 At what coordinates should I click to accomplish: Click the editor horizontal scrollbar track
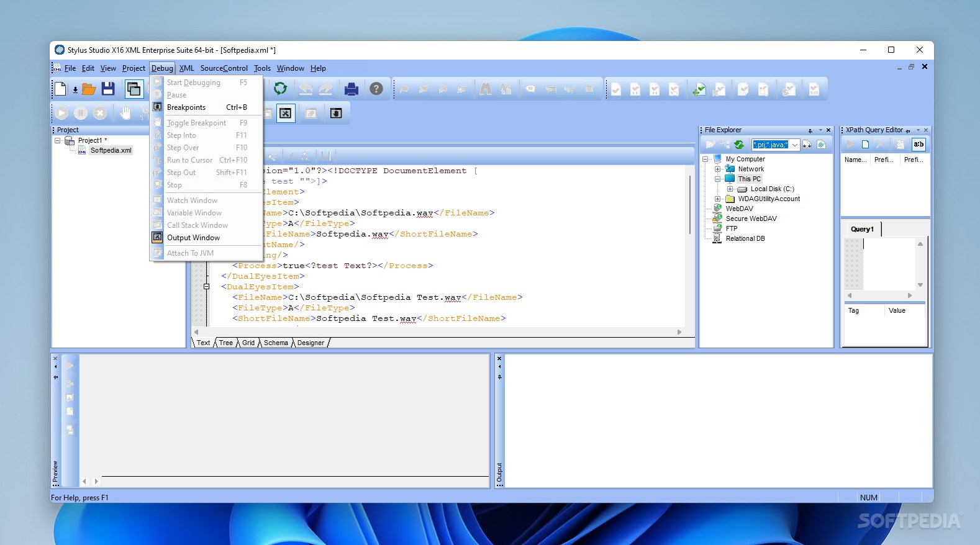coord(438,332)
